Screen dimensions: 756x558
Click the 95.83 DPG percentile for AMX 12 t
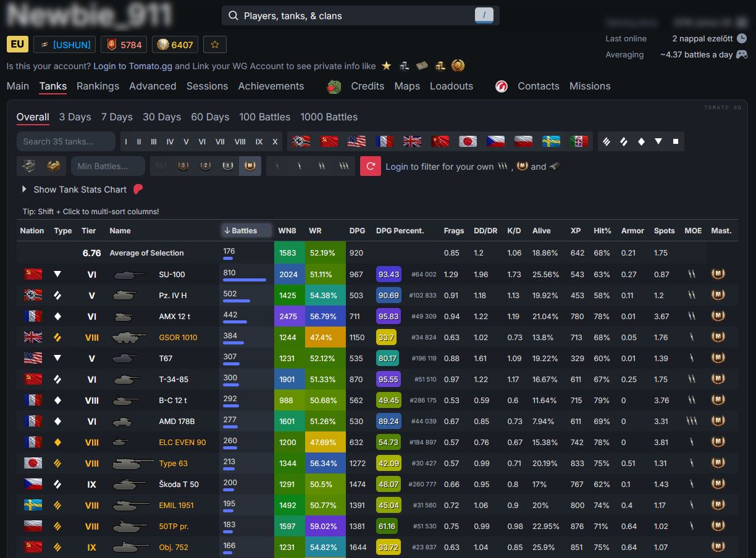tap(388, 317)
